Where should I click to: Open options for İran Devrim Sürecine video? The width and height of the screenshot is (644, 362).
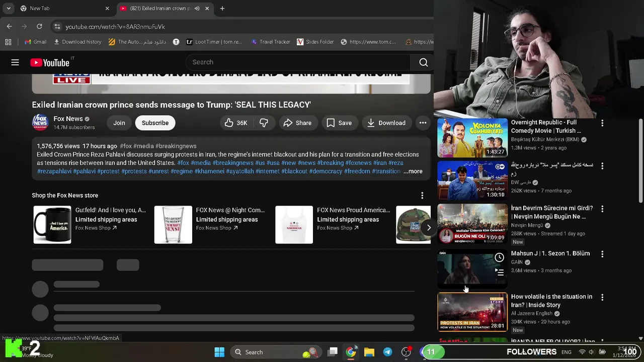(602, 209)
